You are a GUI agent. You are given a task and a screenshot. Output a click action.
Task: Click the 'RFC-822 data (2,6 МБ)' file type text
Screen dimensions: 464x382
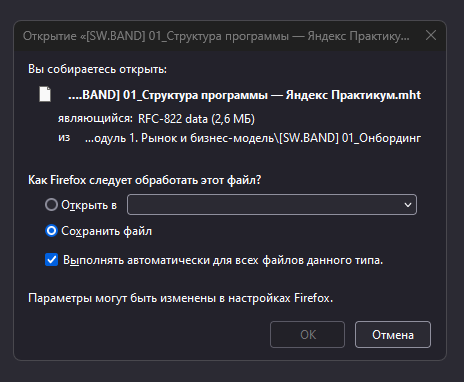click(x=196, y=119)
